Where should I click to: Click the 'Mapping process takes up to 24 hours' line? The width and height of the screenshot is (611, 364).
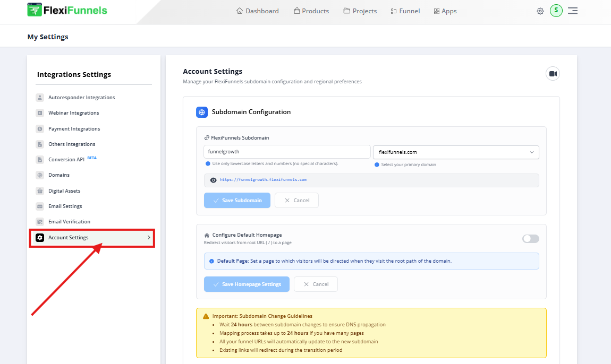point(292,333)
